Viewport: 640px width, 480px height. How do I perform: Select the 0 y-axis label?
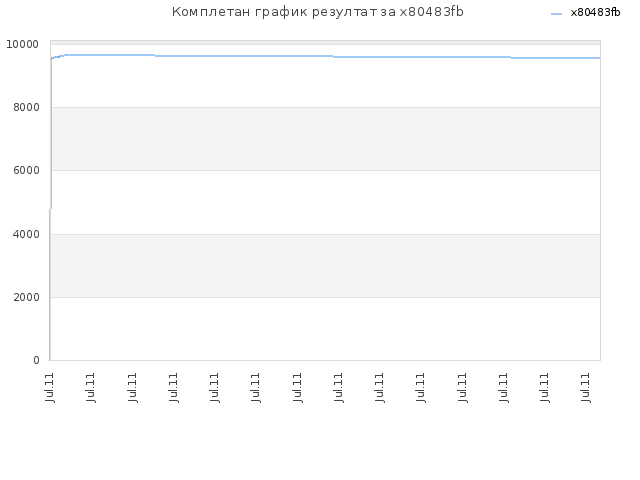pos(36,360)
